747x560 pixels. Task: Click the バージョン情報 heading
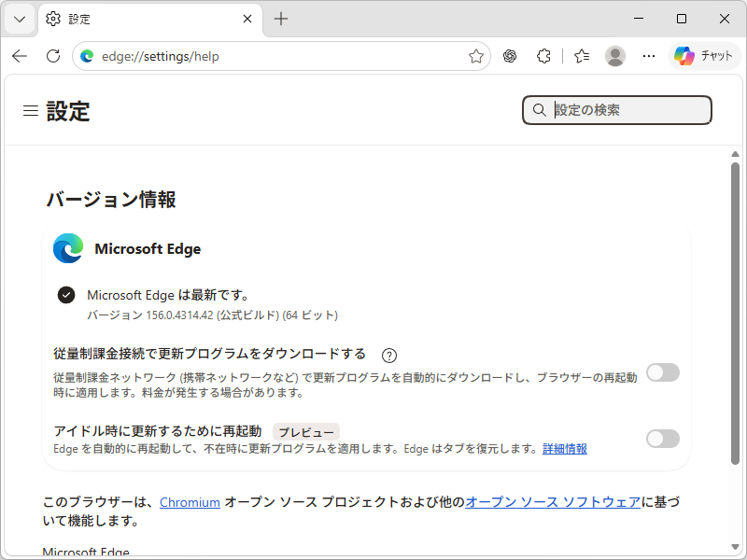[x=111, y=200]
